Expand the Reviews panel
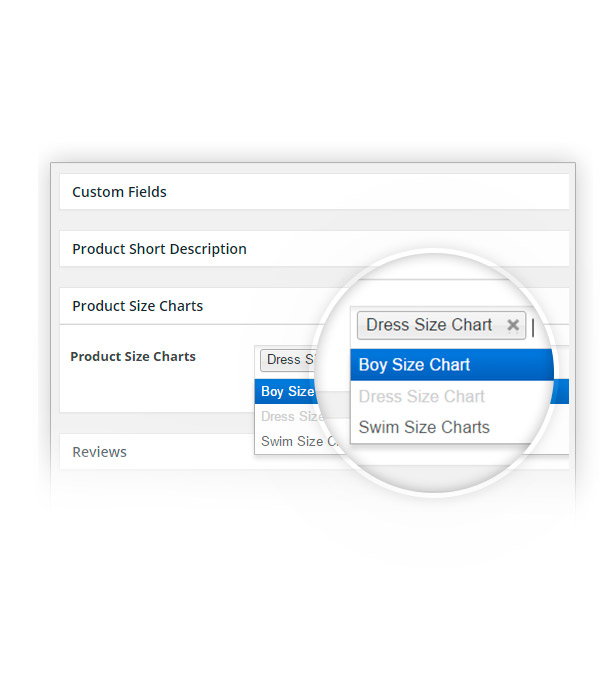Screen dimensions: 600x697 click(100, 452)
